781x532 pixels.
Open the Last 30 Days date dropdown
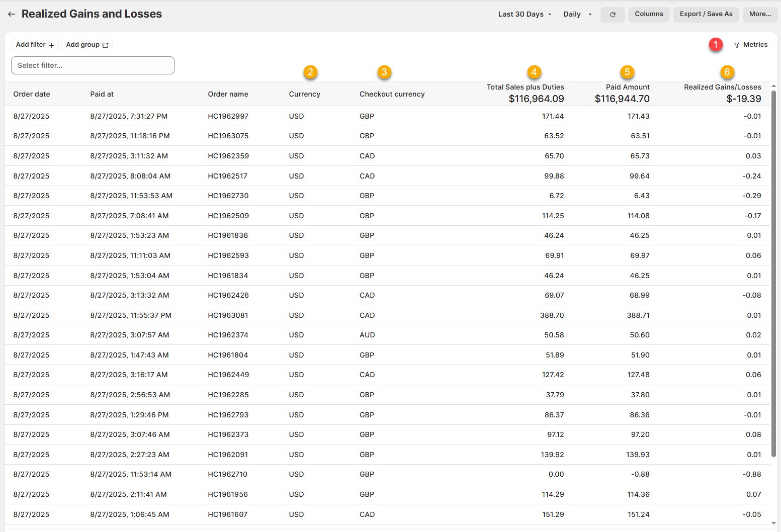tap(525, 14)
